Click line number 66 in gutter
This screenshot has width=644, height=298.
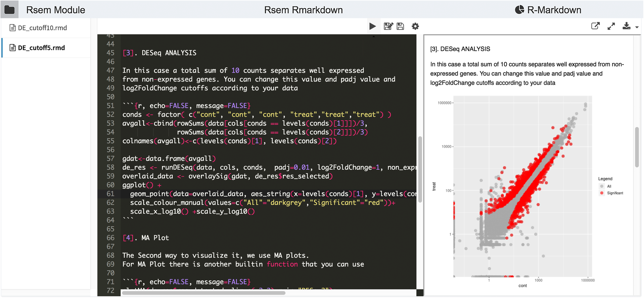tap(110, 238)
